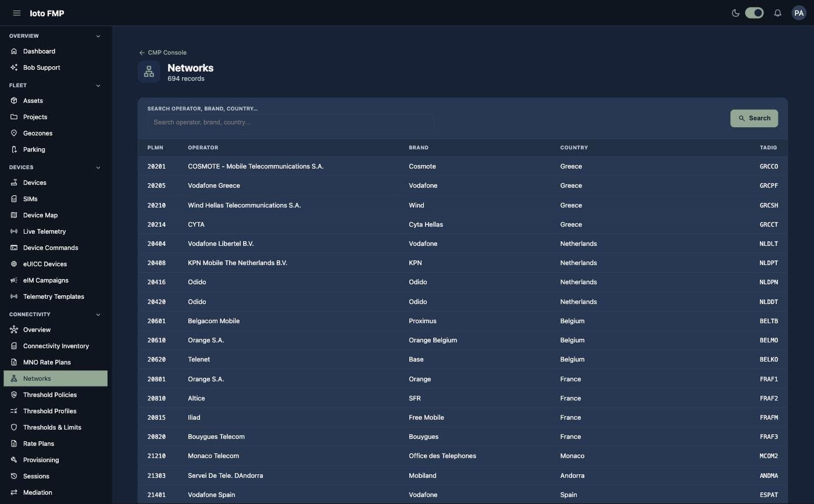Collapse the DEVICES sidebar section

(x=98, y=167)
